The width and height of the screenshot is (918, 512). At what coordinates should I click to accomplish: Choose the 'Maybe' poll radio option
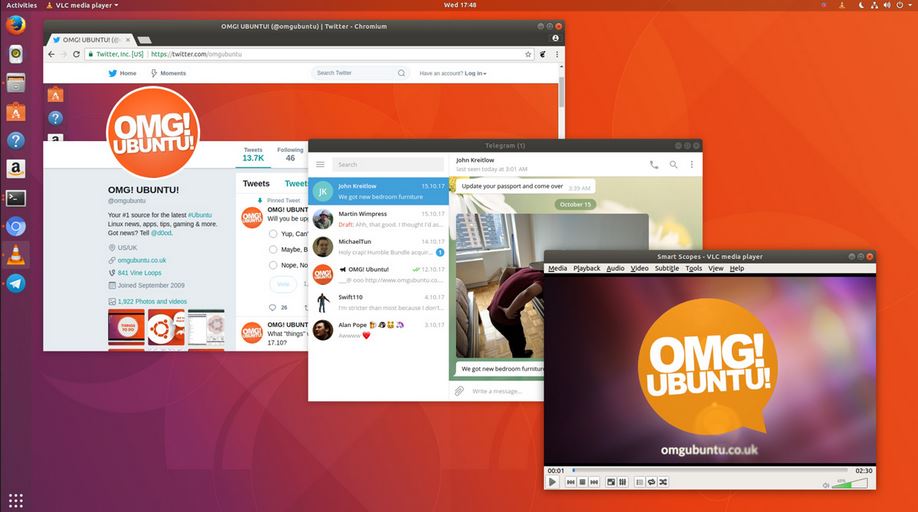tap(274, 249)
